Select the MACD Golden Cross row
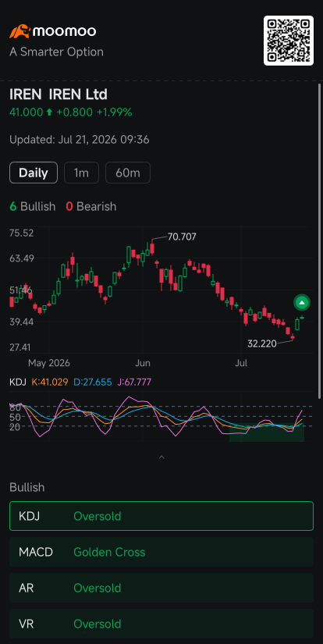The height and width of the screenshot is (644, 323). click(161, 552)
